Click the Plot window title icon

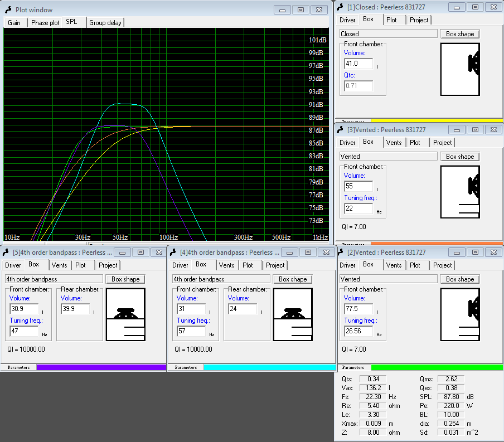point(8,10)
